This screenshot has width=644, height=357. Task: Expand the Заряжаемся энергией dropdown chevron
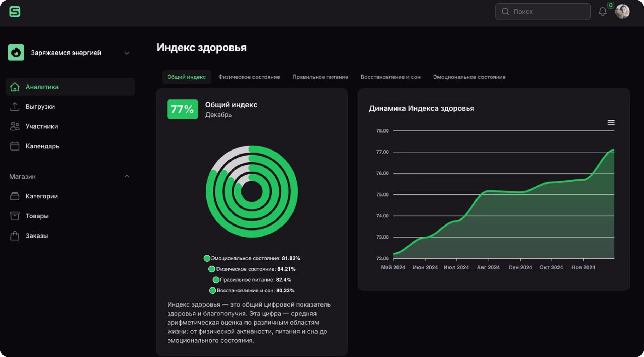click(127, 53)
